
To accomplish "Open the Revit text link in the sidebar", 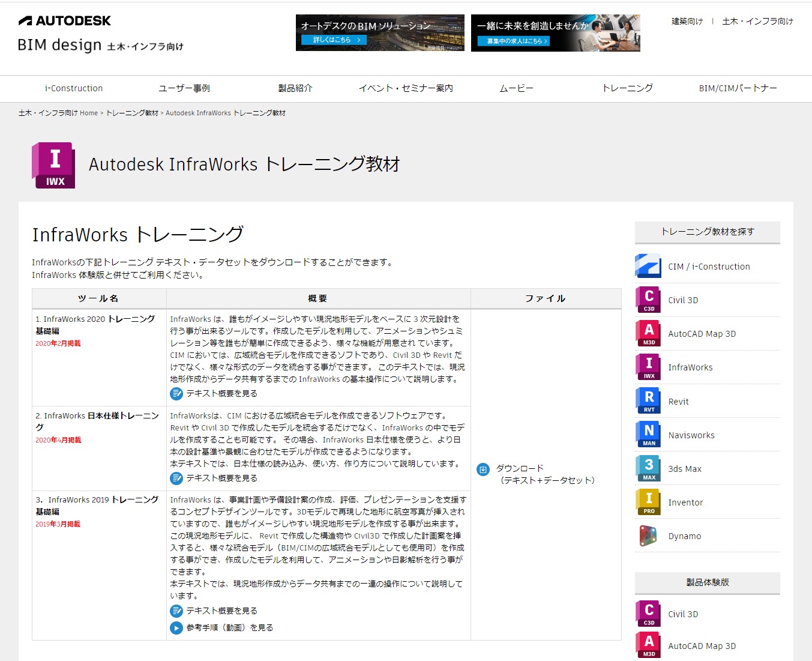I will pos(678,402).
